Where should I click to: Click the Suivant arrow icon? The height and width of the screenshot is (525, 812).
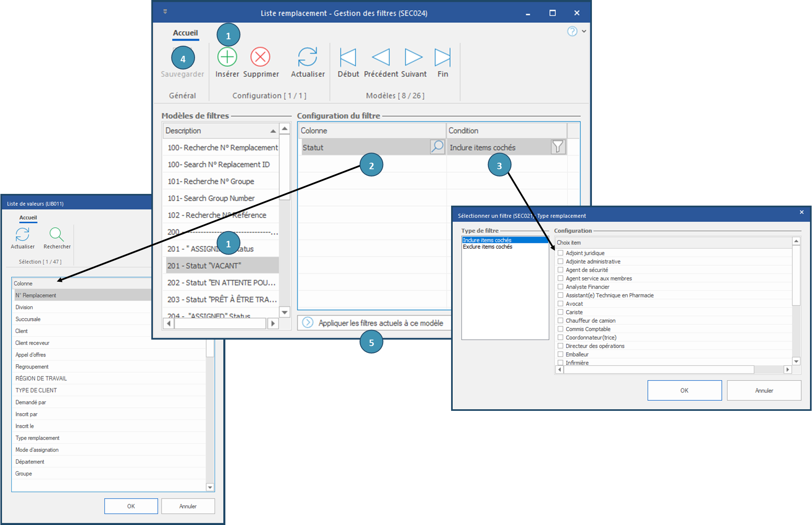(x=413, y=57)
